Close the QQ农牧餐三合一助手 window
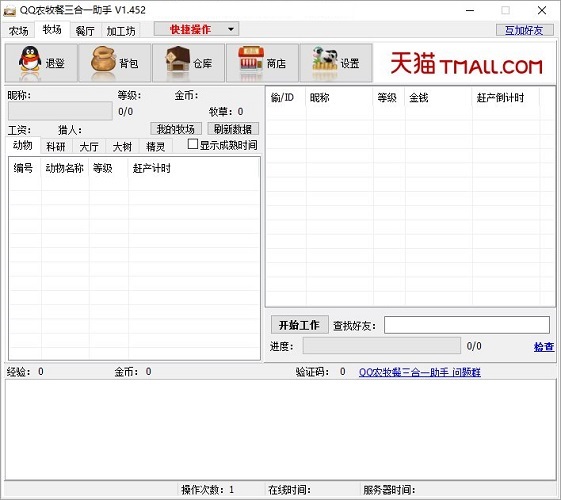This screenshot has width=561, height=500. [x=542, y=10]
